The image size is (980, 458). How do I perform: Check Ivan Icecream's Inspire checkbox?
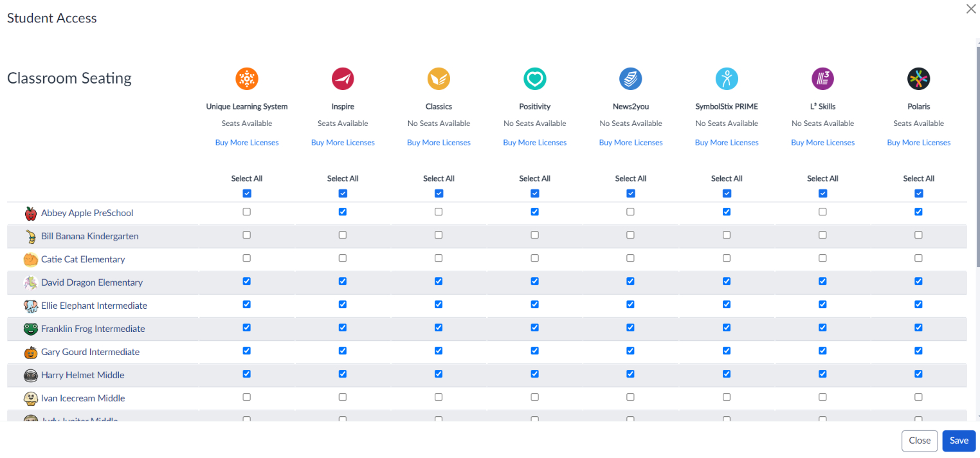343,397
